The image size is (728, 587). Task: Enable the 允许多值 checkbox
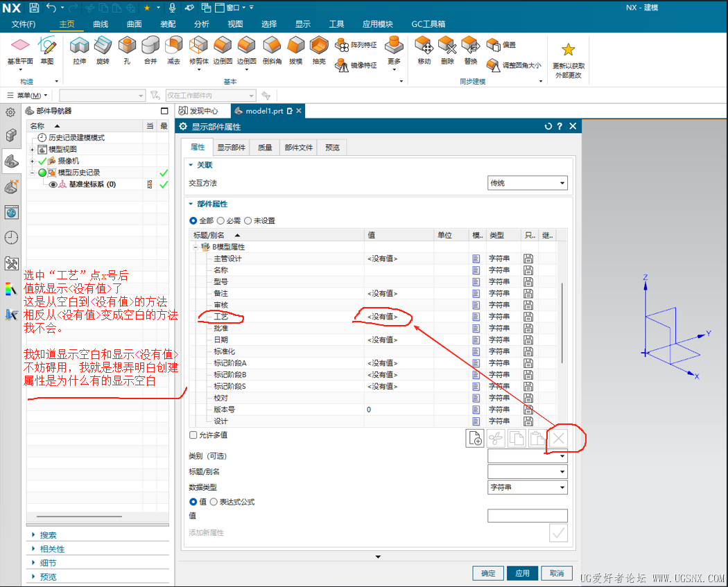(193, 435)
